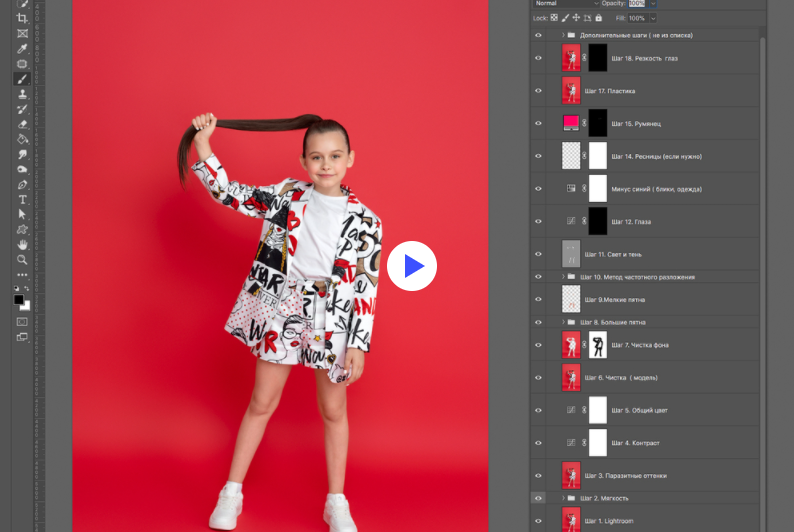
Task: Open the Normal blend mode dropdown
Action: click(565, 4)
